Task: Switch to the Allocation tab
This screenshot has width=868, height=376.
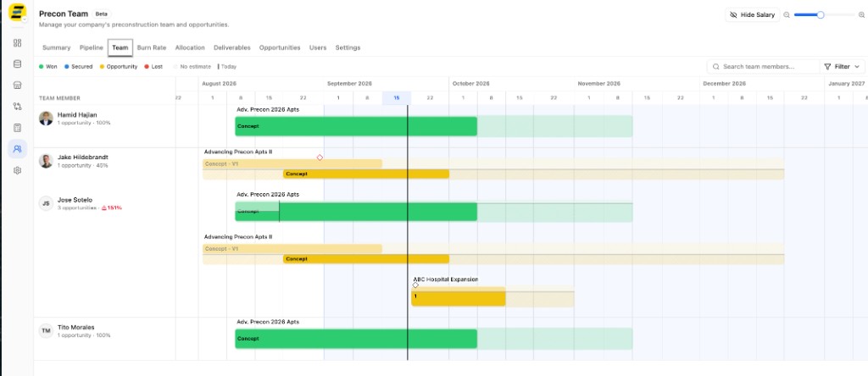Action: pos(190,47)
